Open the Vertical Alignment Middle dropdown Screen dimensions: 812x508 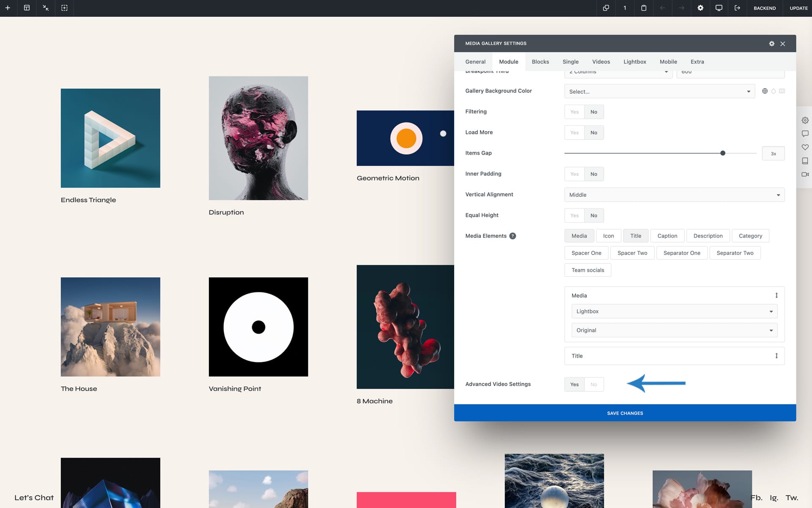[x=674, y=195]
